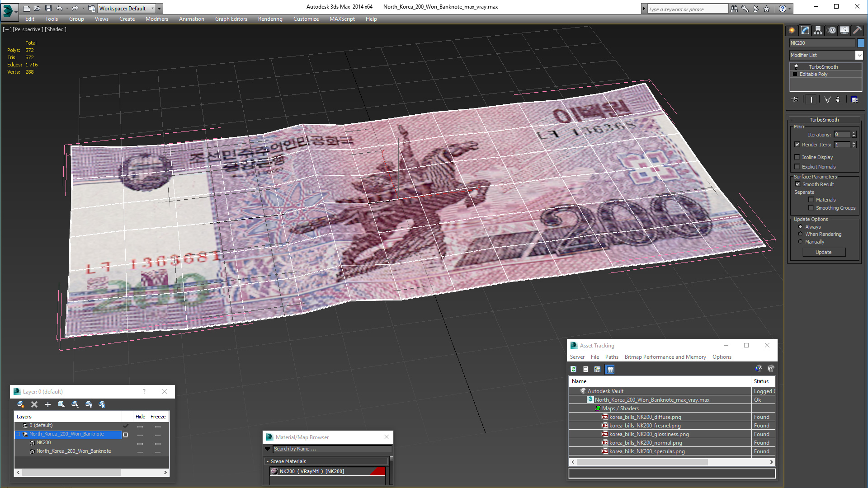The width and height of the screenshot is (868, 488).
Task: Open the Display command panel tab
Action: tap(844, 30)
